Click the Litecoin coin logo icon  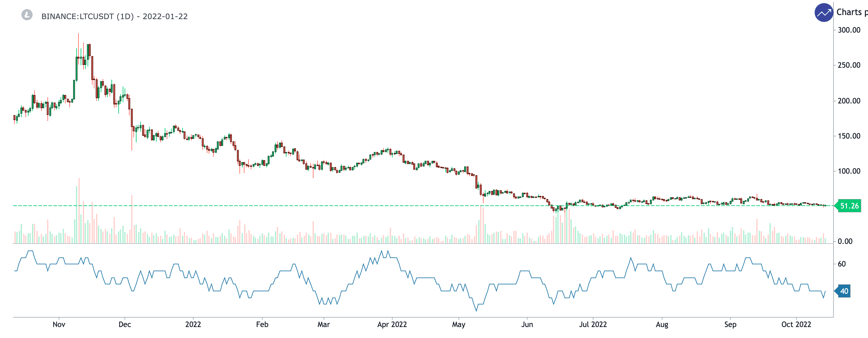(27, 15)
